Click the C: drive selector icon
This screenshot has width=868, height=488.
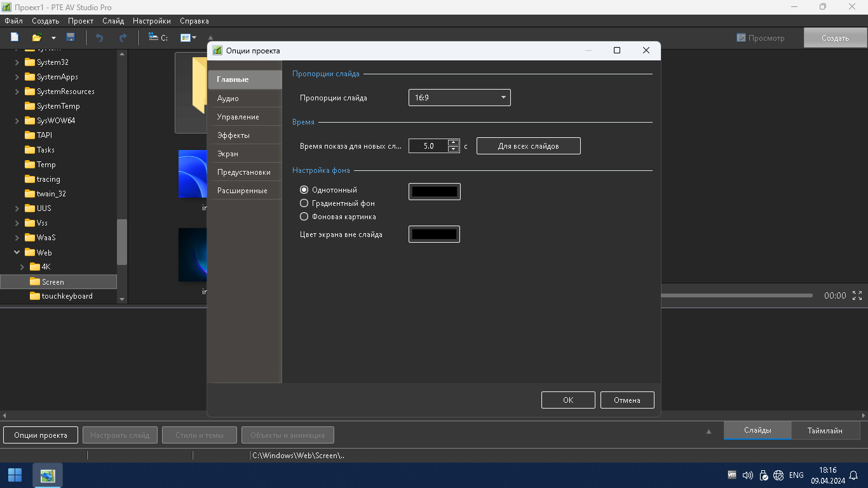pos(158,37)
